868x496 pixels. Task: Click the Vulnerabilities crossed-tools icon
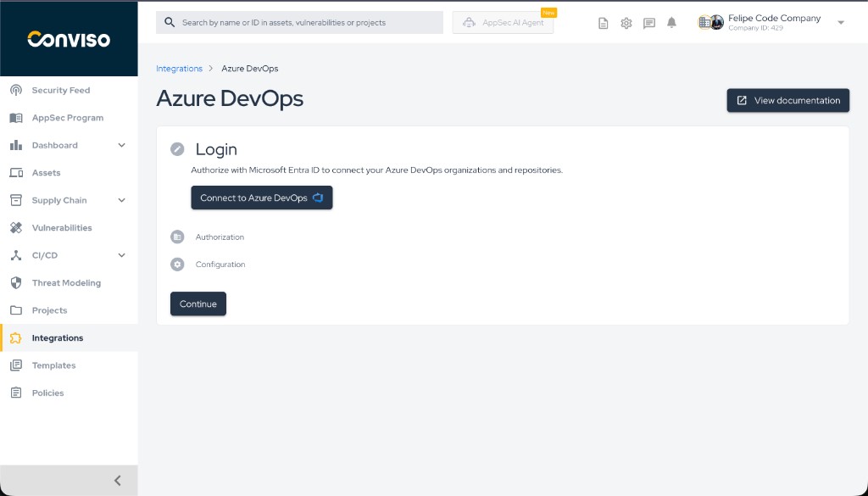point(15,227)
